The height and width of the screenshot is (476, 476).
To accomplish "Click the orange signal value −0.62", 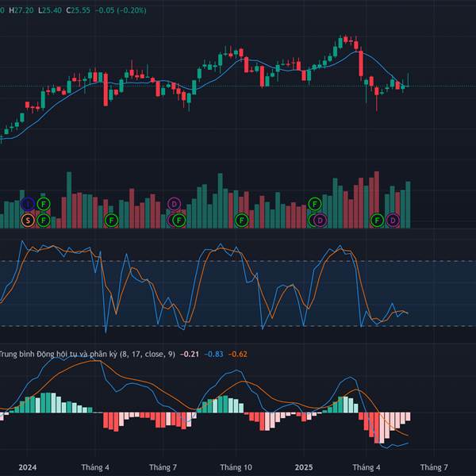I will (238, 355).
